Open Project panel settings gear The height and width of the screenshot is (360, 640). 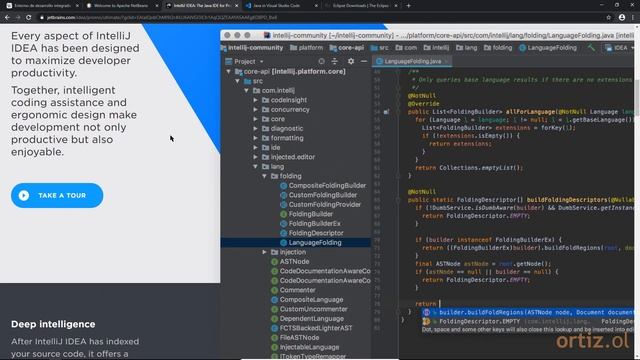coord(351,61)
